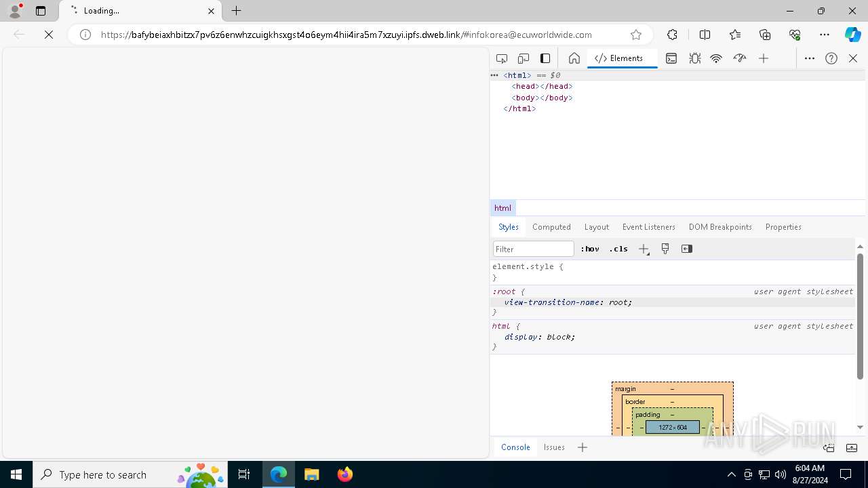Stop page loading with X button
Image resolution: width=868 pixels, height=488 pixels.
(49, 35)
